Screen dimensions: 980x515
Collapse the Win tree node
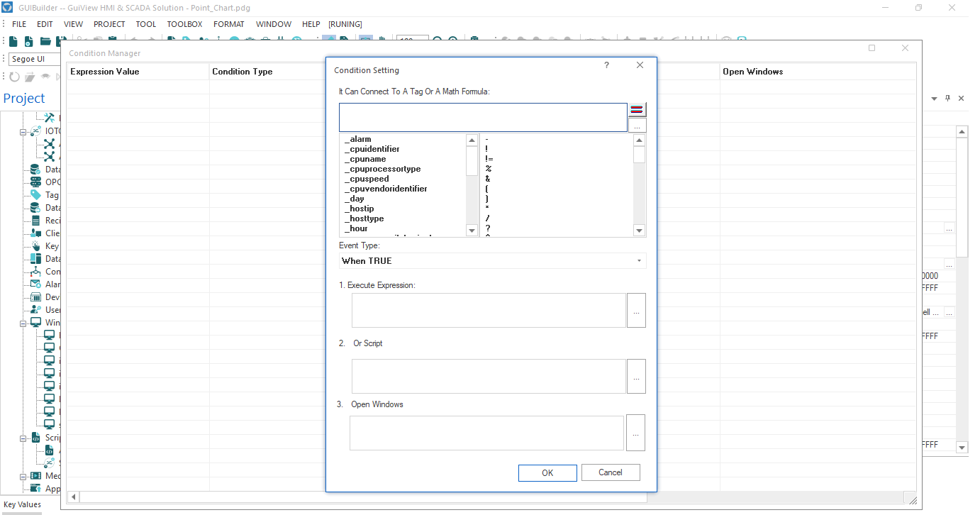click(23, 323)
